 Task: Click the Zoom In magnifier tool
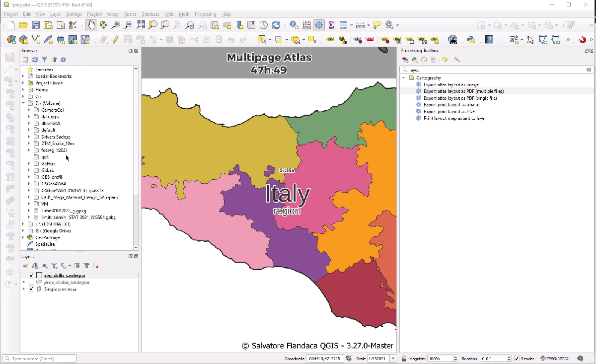116,25
